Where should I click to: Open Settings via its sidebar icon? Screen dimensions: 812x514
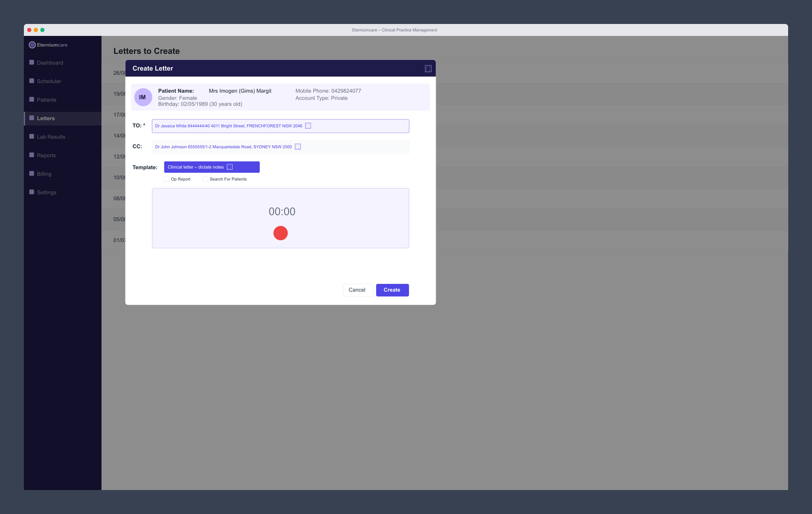[31, 192]
